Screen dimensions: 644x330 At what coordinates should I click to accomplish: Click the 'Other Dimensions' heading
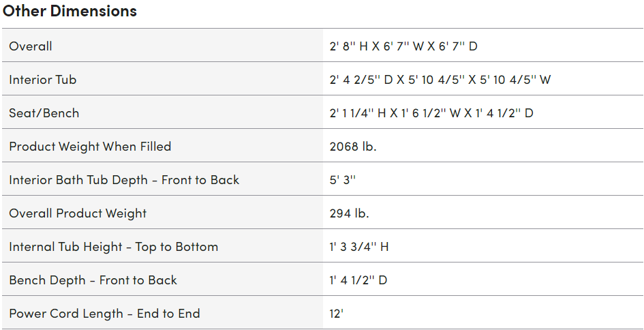click(70, 11)
